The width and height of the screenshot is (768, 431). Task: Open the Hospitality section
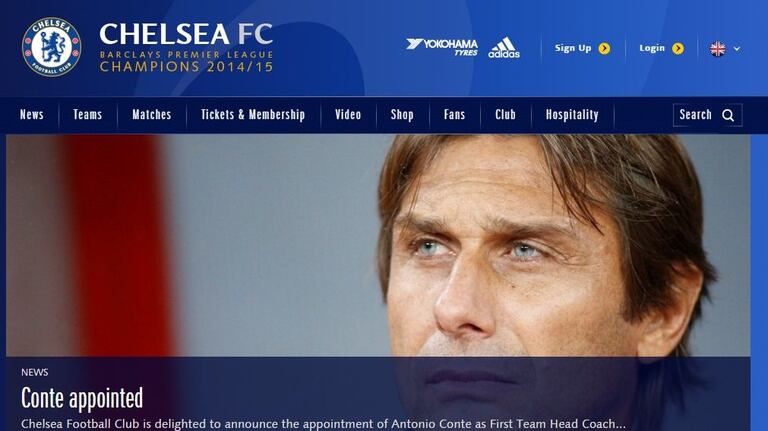click(x=572, y=115)
